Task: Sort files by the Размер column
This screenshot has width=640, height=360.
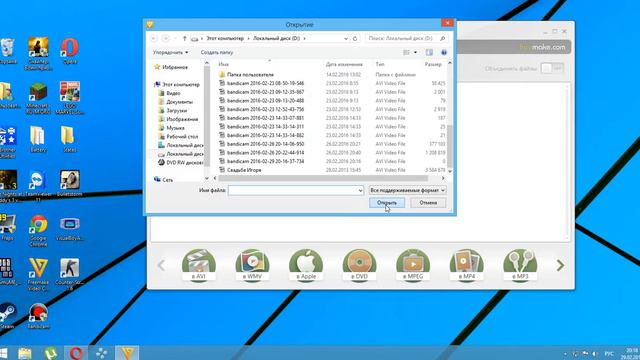Action: (x=433, y=64)
